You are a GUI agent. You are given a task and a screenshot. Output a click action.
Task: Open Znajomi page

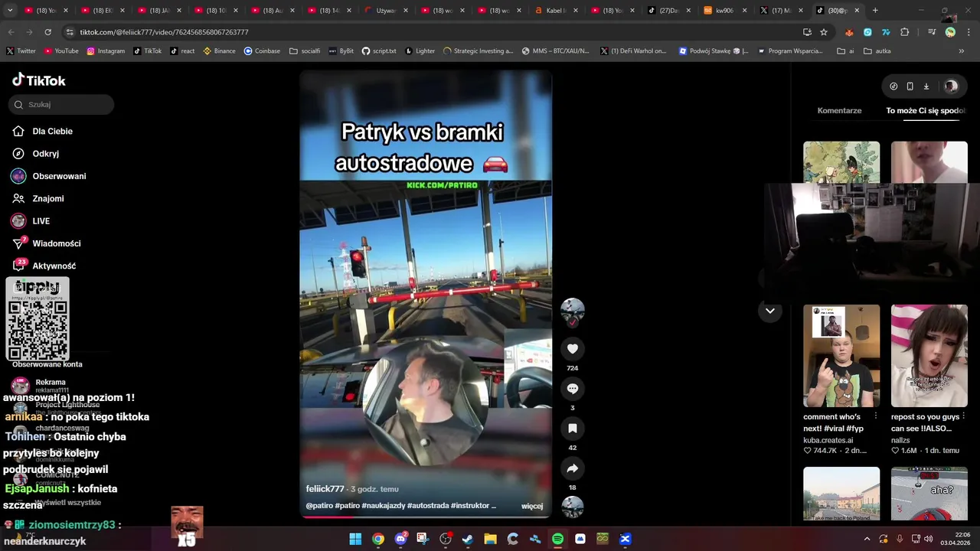click(47, 198)
